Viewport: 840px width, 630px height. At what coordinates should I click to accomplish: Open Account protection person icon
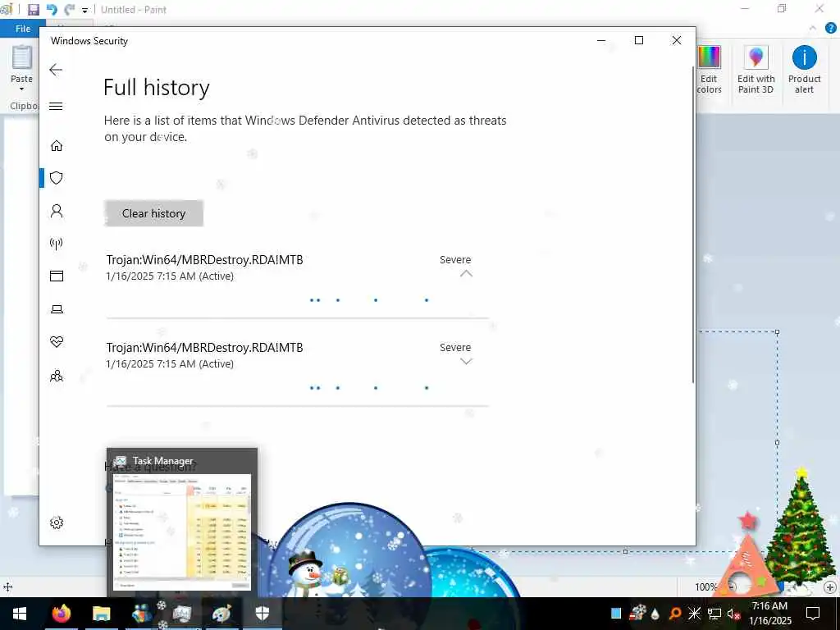[57, 211]
